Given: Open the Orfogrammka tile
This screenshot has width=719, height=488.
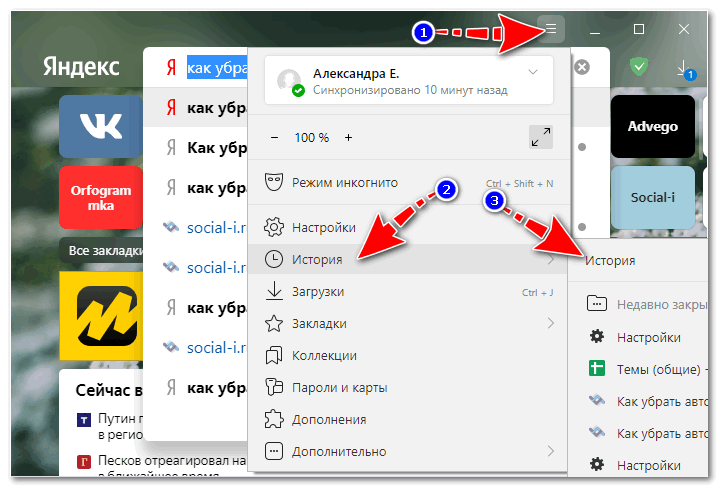Looking at the screenshot, I should coord(101,198).
